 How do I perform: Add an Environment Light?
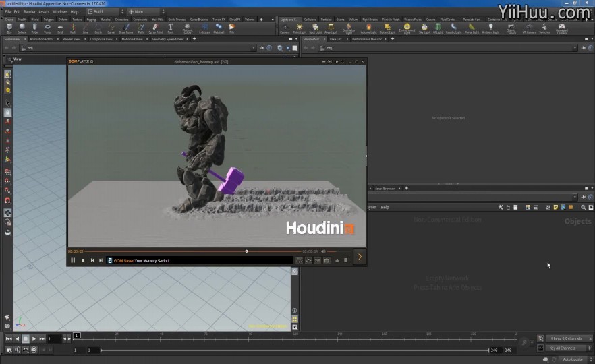[407, 29]
